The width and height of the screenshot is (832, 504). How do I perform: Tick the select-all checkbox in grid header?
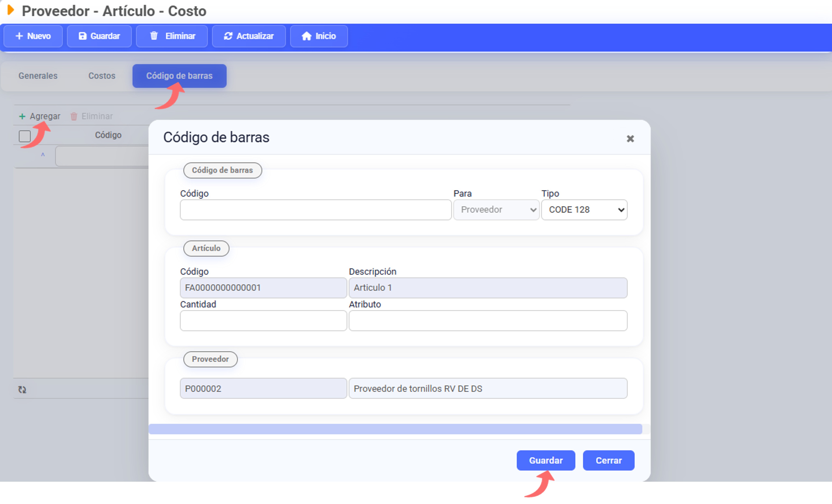[x=25, y=136]
